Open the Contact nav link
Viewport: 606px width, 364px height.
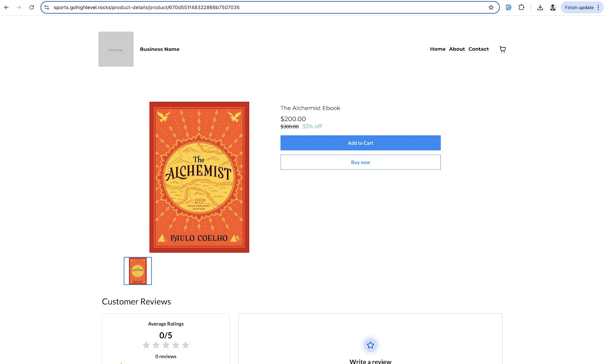(x=479, y=49)
